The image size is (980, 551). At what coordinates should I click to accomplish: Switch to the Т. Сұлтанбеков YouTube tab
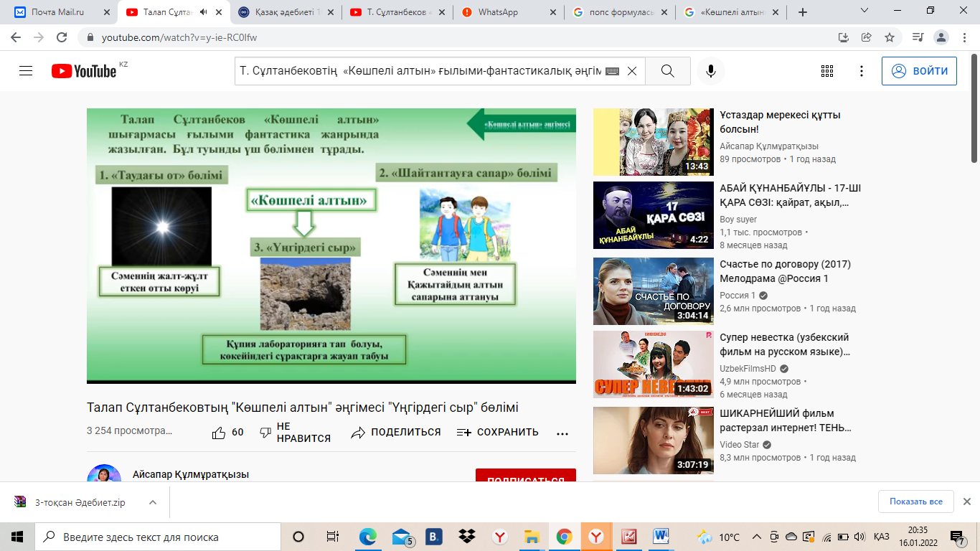395,12
